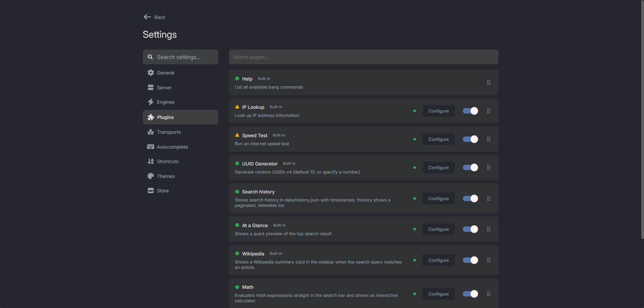Configure the IP Lookup plugin
The width and height of the screenshot is (644, 308).
(439, 111)
